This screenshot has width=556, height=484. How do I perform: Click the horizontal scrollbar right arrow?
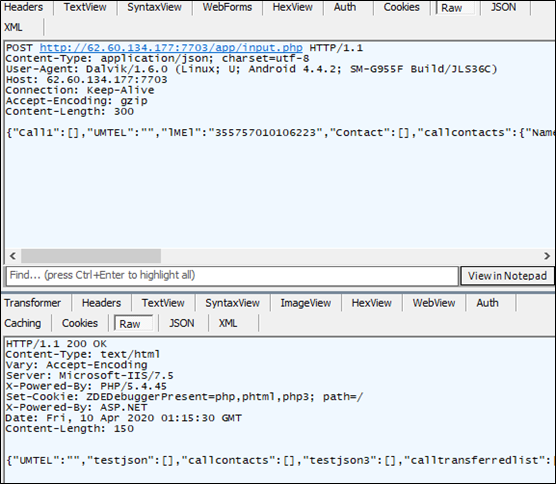[x=547, y=256]
